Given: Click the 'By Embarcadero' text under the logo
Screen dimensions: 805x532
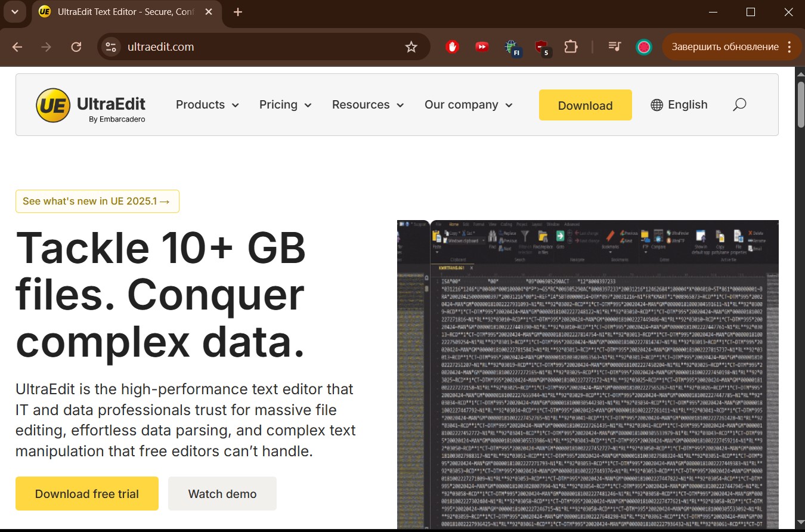Looking at the screenshot, I should tap(117, 119).
